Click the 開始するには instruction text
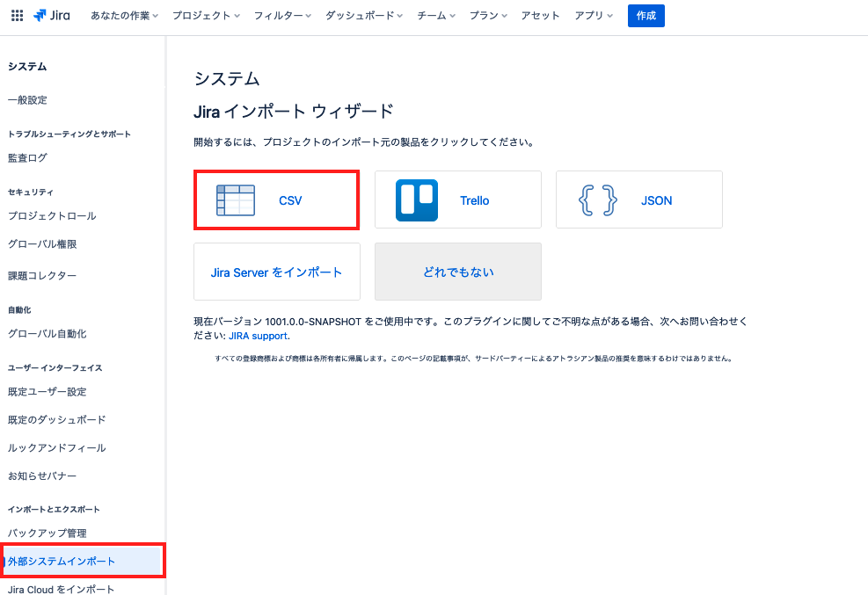This screenshot has height=595, width=868. click(364, 142)
